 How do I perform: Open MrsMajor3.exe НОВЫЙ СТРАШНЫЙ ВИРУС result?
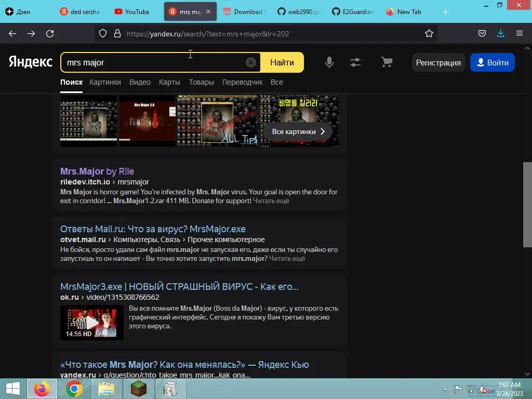[x=179, y=287]
